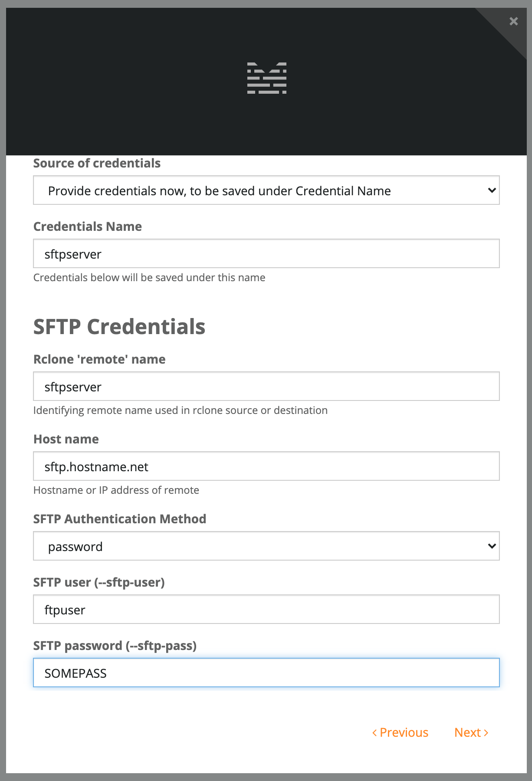Viewport: 532px width, 781px height.
Task: Open the Source of credentials dropdown
Action: 266,190
